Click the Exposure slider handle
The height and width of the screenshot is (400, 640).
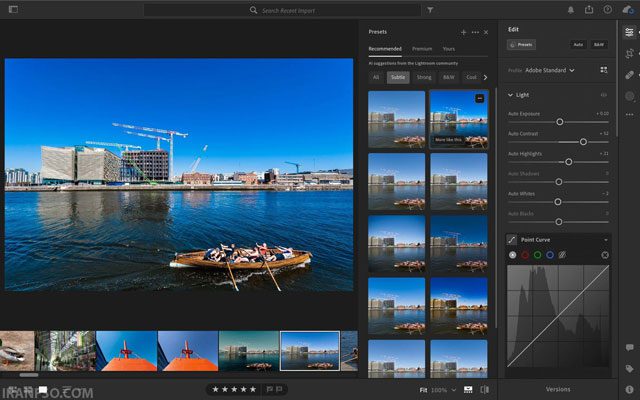click(x=560, y=122)
